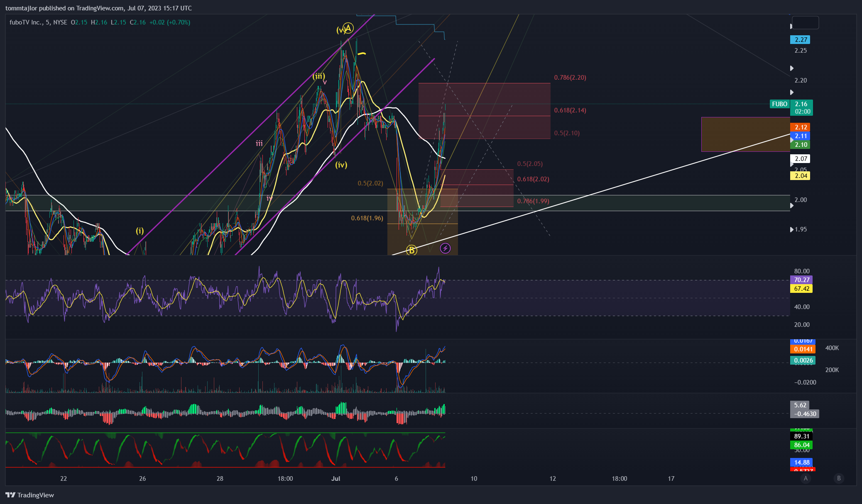
Task: Click the FUBO symbol tag on price line
Action: point(780,104)
